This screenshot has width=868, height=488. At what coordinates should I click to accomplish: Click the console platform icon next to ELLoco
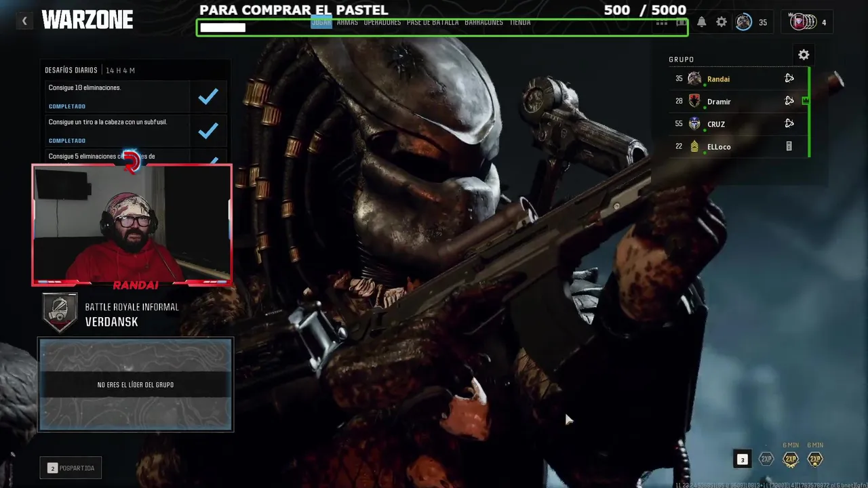(x=789, y=146)
